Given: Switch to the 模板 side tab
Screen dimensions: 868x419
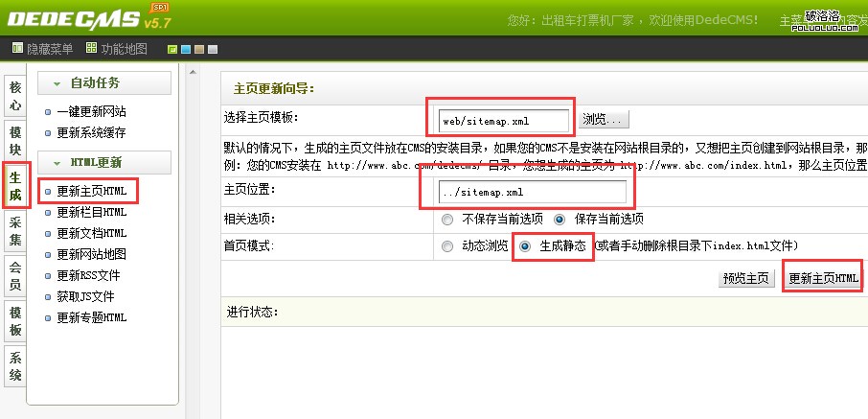Looking at the screenshot, I should click(x=15, y=321).
